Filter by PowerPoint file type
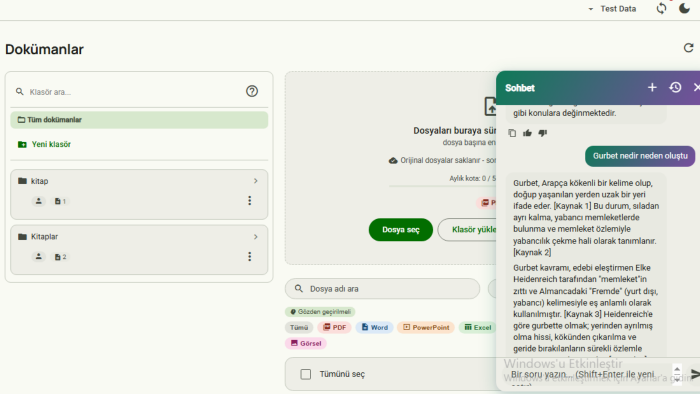Image resolution: width=700 pixels, height=394 pixels. [x=426, y=328]
